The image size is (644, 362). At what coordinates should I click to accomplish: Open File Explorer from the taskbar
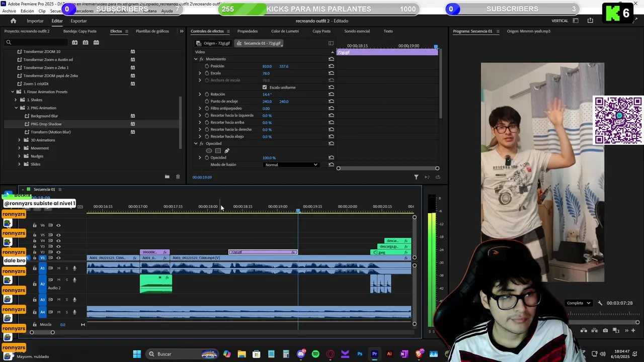point(242,354)
